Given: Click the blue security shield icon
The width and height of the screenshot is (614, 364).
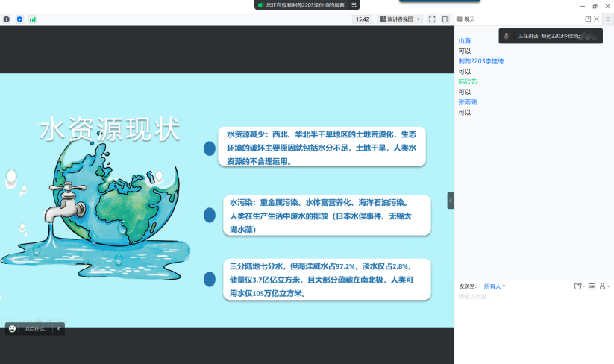Looking at the screenshot, I should click(19, 19).
